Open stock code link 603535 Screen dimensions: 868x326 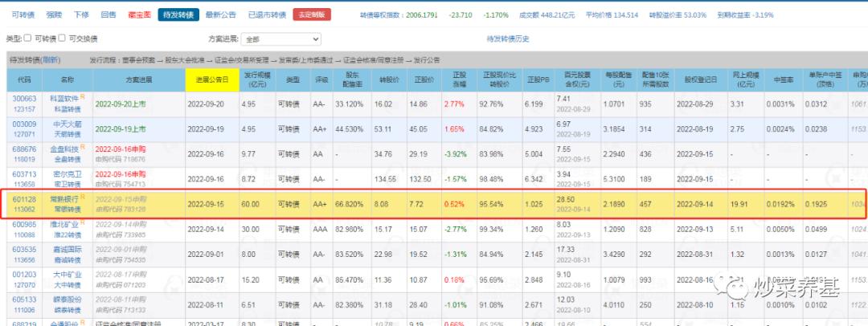[x=24, y=249]
